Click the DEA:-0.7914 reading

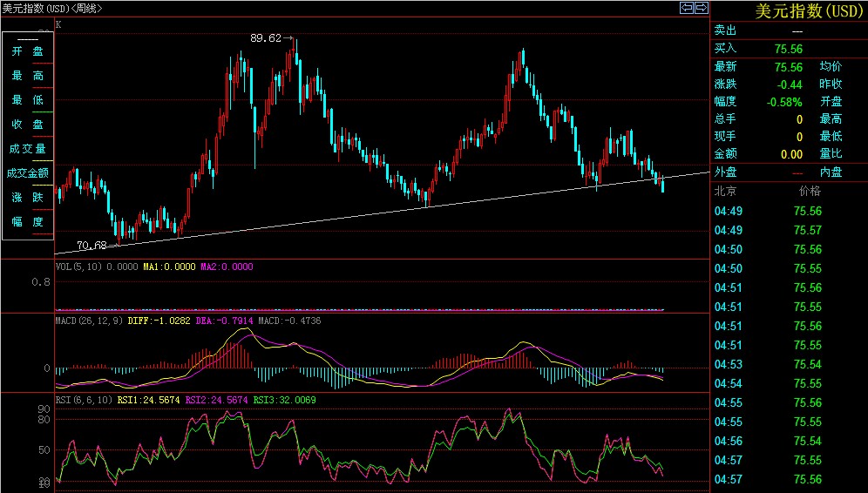224,321
